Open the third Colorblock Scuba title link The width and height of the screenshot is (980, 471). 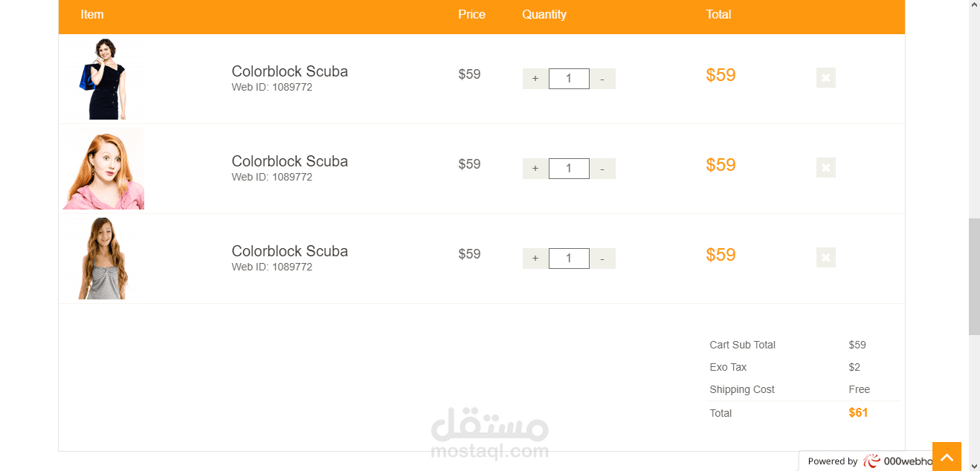point(290,251)
